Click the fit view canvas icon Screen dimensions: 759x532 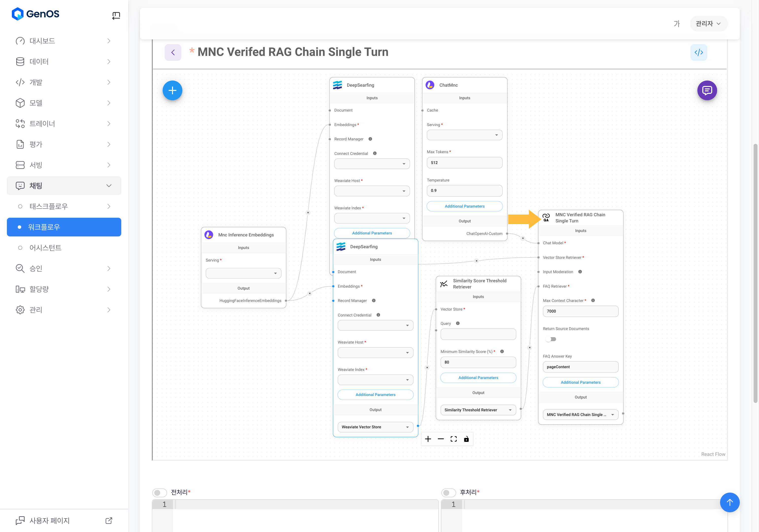(x=453, y=439)
